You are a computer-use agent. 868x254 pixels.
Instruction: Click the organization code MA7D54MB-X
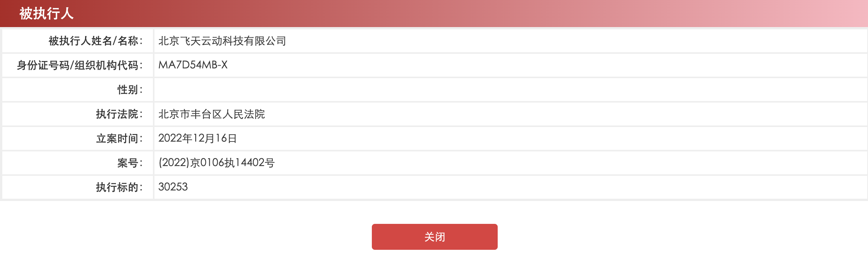pos(193,65)
